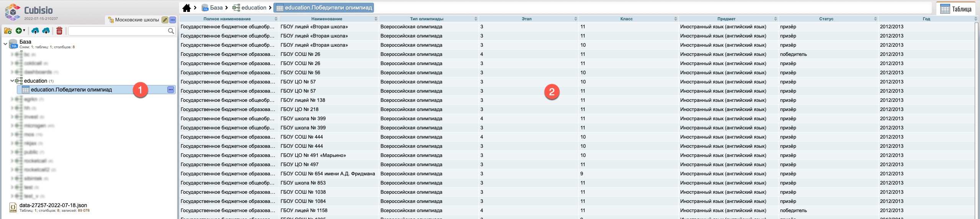Screen dimensions: 980x219
Task: Sort by the Полное наименование column arrows
Action: pyautogui.click(x=276, y=19)
